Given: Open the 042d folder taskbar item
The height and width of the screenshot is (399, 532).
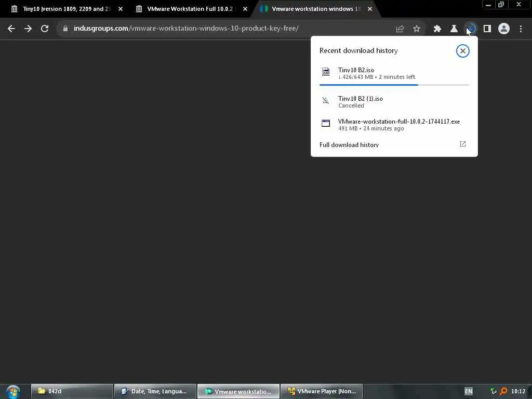Looking at the screenshot, I should [x=72, y=391].
